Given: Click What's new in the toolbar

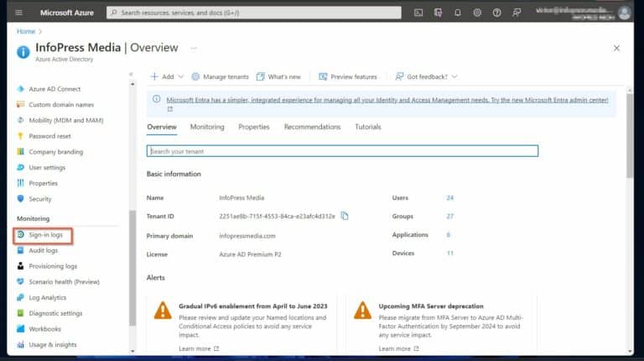Looking at the screenshot, I should 278,76.
